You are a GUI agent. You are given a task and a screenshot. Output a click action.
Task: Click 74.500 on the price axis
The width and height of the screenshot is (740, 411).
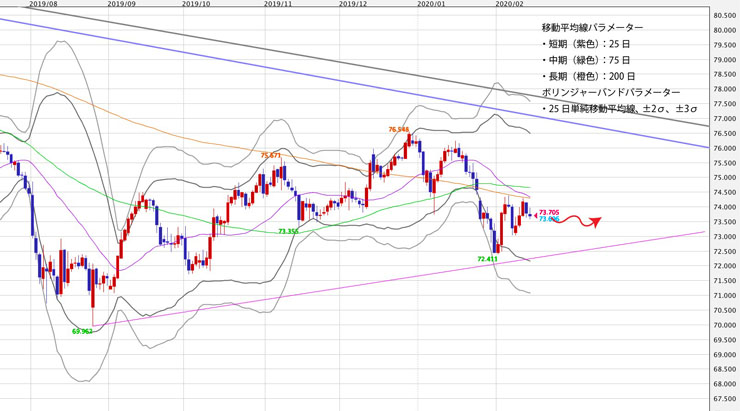coord(725,193)
